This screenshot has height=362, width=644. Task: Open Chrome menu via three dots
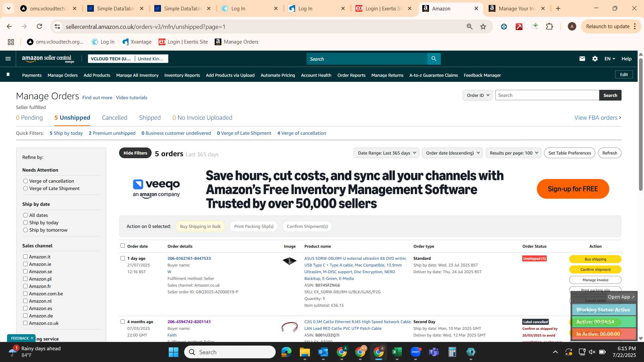coord(635,26)
